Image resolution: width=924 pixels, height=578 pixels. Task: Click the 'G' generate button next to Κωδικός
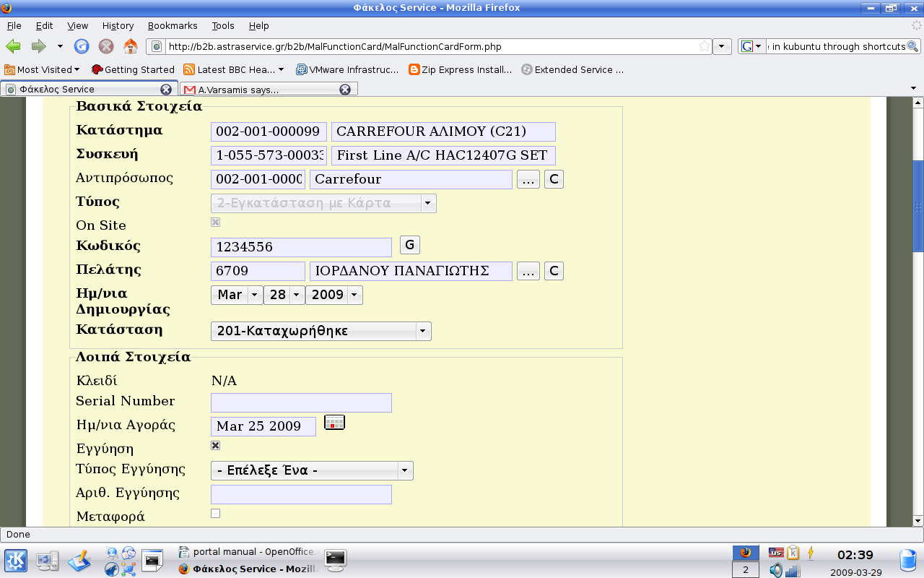tap(410, 245)
